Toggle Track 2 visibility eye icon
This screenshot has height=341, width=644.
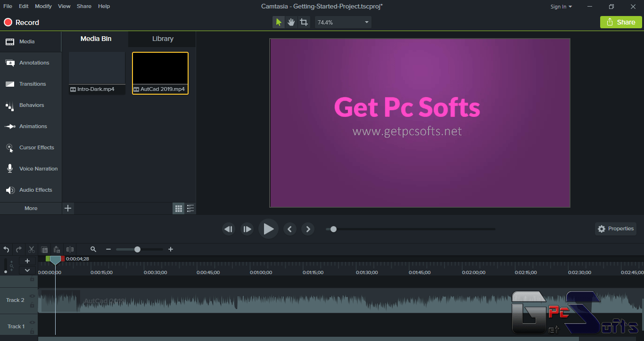click(33, 296)
